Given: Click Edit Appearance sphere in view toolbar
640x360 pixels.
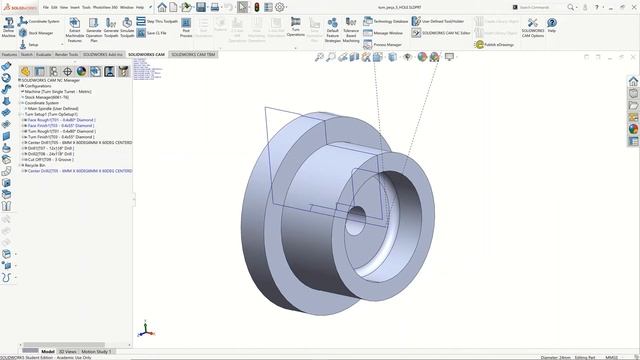Looking at the screenshot, I should pos(422,57).
